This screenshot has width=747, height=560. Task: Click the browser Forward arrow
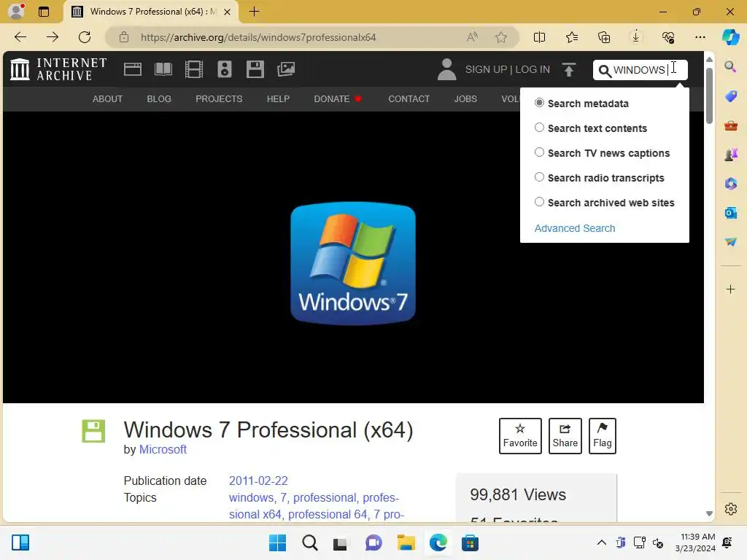53,37
